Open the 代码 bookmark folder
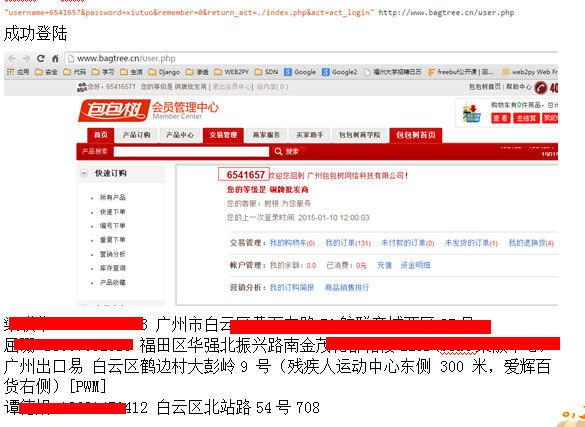585x427 pixels. click(75, 72)
